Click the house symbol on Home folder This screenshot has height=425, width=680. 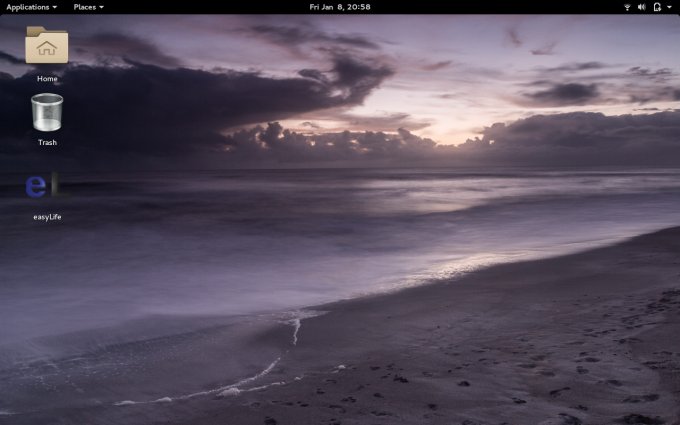(x=47, y=49)
